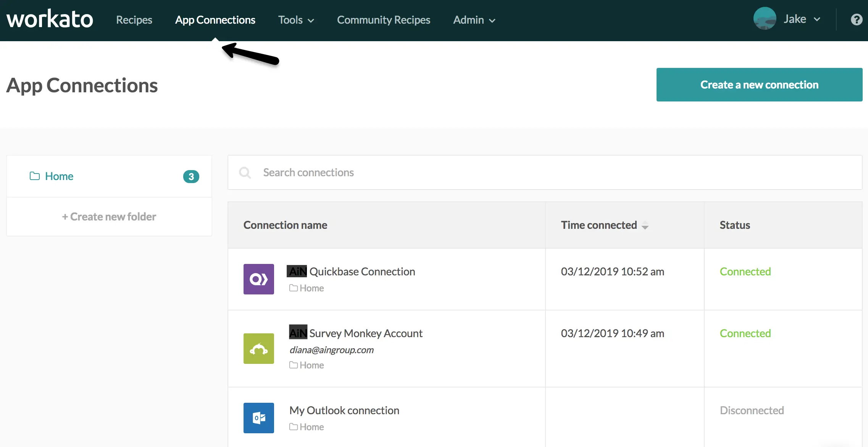Screen dimensions: 868x447
Task: Click the Home folder icon in sidebar
Action: point(35,176)
